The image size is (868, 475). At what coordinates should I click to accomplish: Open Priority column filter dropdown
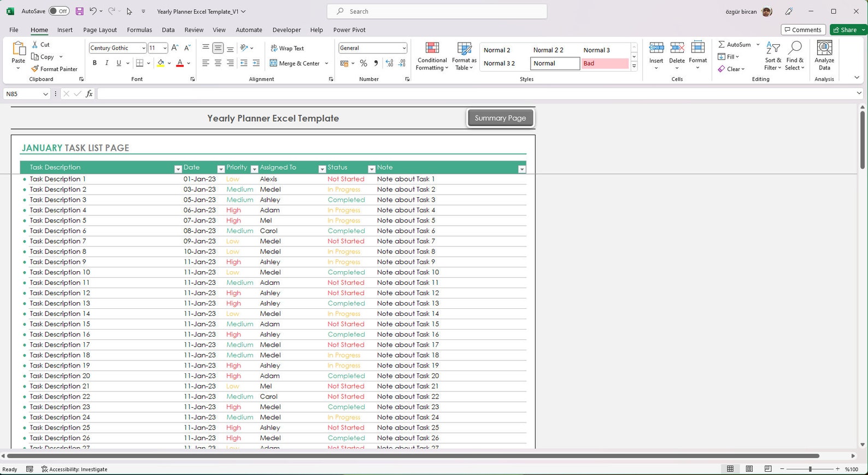tap(254, 169)
